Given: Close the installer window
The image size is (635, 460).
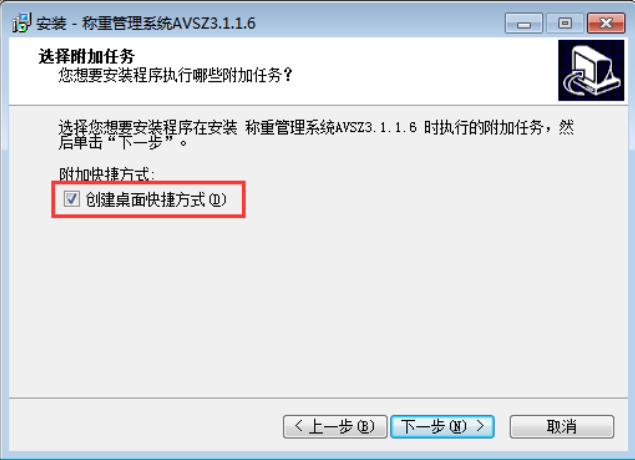Looking at the screenshot, I should coord(606,23).
